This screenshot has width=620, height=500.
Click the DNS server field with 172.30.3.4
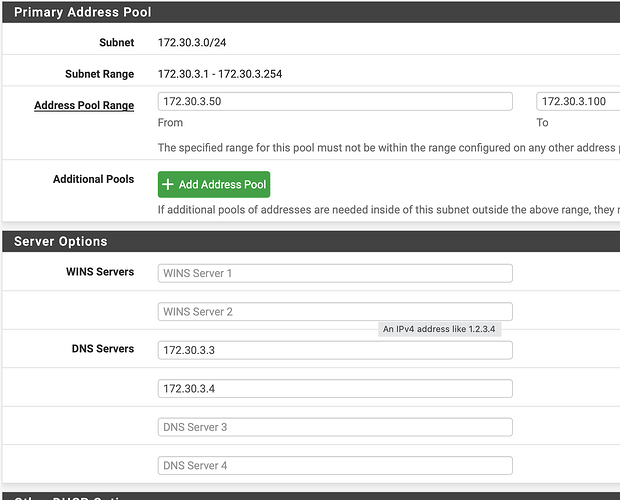pyautogui.click(x=335, y=388)
